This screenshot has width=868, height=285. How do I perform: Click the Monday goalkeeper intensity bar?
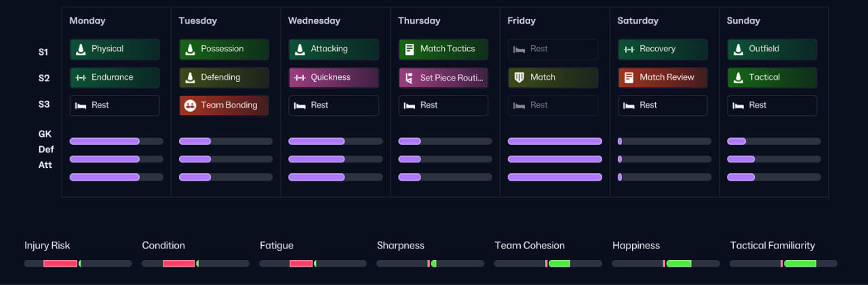point(116,141)
